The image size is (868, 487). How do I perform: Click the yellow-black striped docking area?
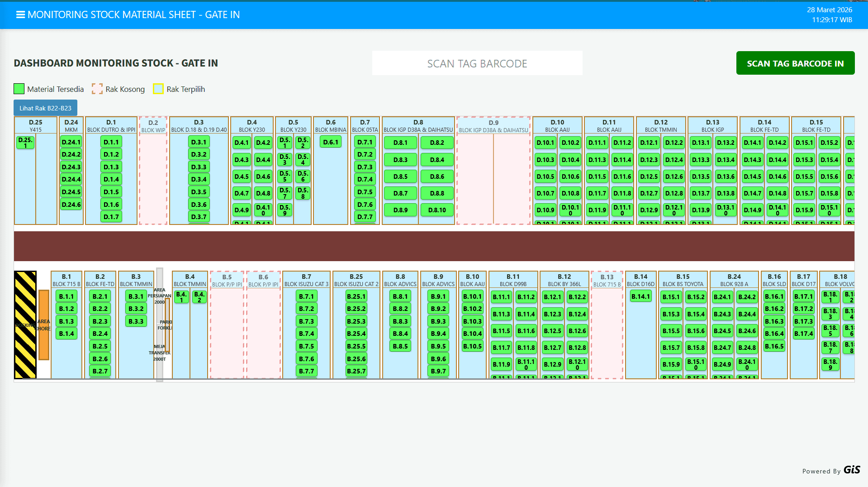click(x=25, y=325)
